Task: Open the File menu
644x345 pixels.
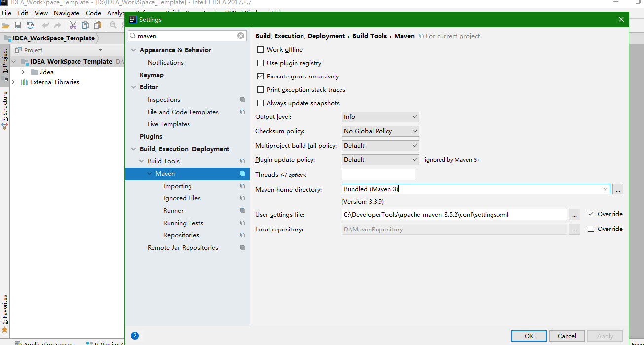Action: pos(6,13)
